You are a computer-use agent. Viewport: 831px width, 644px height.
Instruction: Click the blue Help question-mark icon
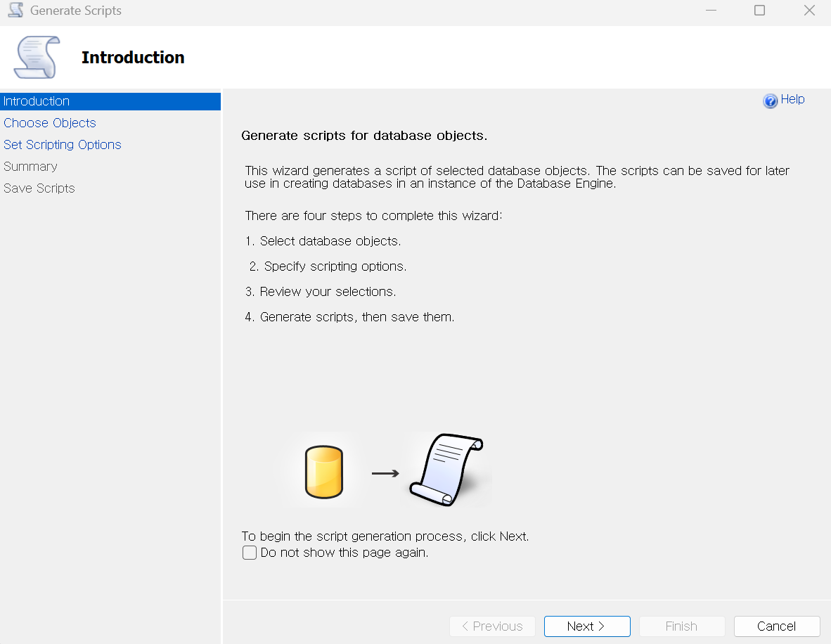(770, 101)
